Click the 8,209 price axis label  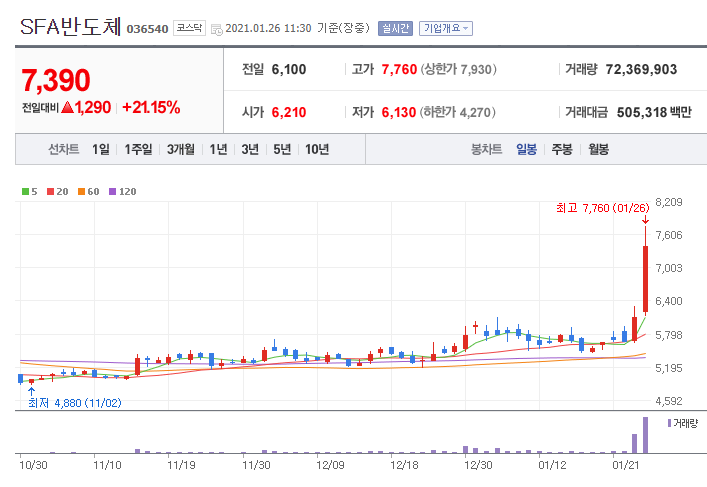point(669,202)
